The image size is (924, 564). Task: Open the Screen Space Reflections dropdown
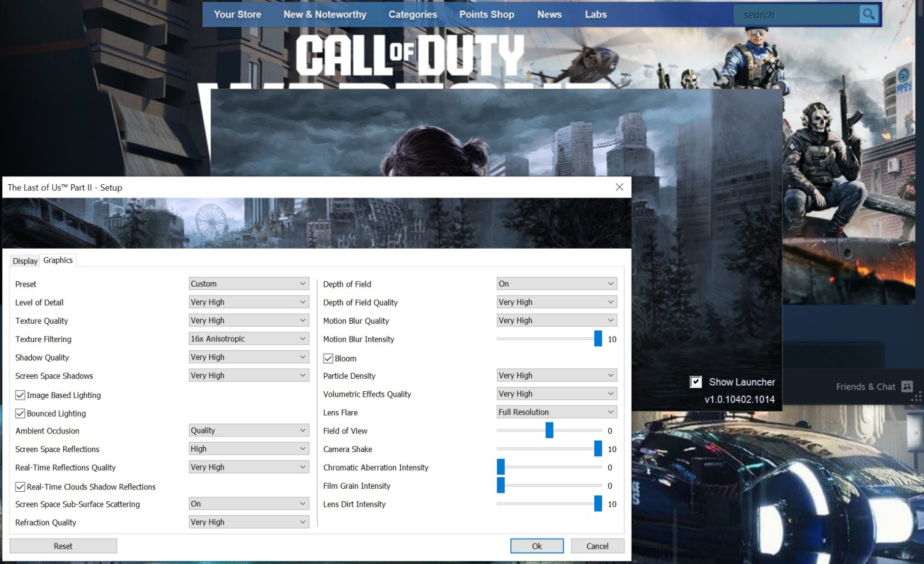pyautogui.click(x=249, y=449)
